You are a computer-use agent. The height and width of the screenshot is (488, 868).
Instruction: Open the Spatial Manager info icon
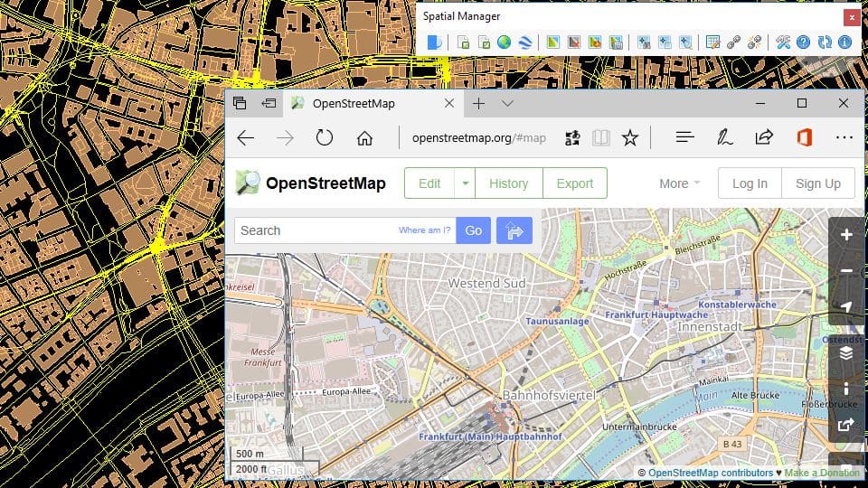844,42
